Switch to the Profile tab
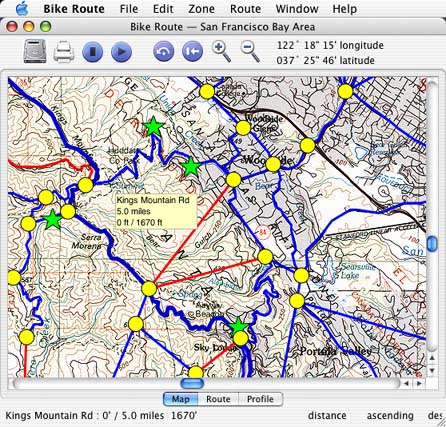Screen dimensions: 446x427 [260, 399]
